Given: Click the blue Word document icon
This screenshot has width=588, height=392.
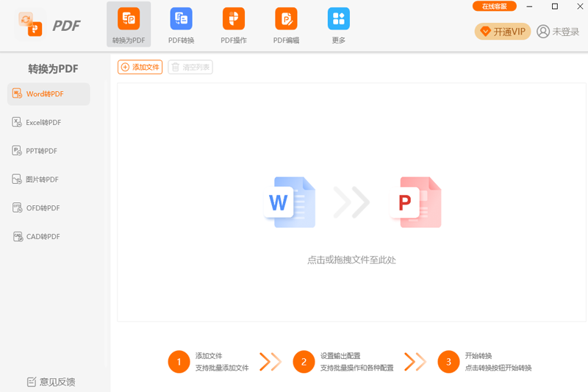Looking at the screenshot, I should (290, 202).
